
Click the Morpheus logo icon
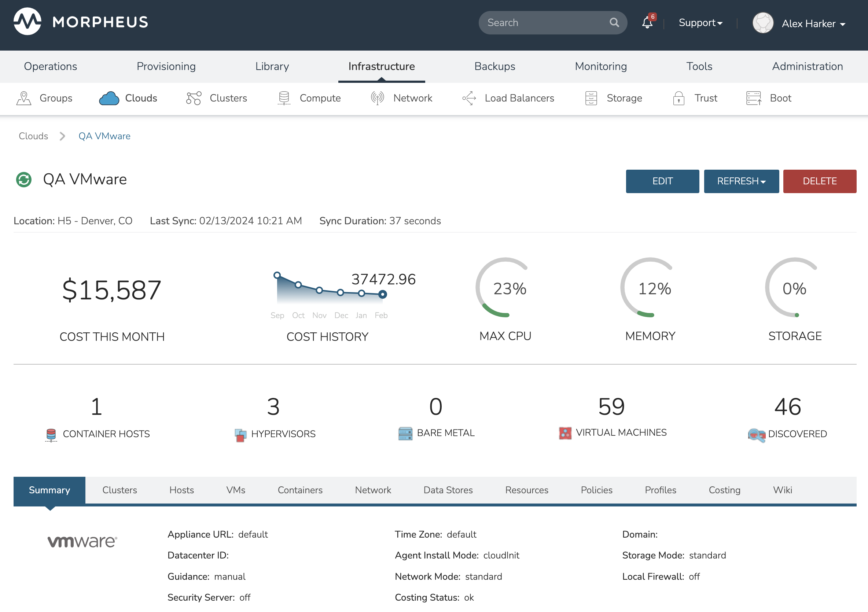coord(27,22)
